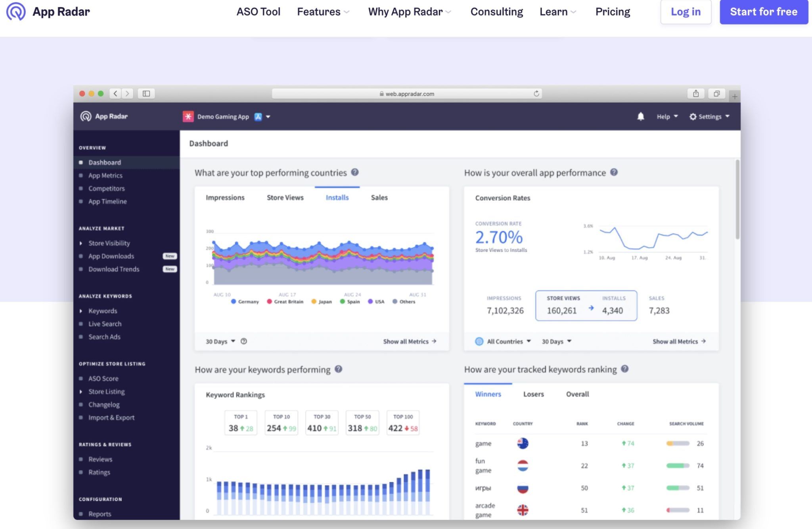
Task: Toggle Others series in chart legend
Action: pyautogui.click(x=404, y=302)
